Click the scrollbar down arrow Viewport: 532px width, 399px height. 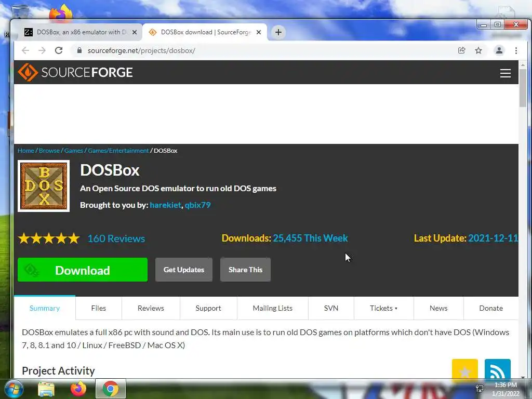(x=523, y=377)
